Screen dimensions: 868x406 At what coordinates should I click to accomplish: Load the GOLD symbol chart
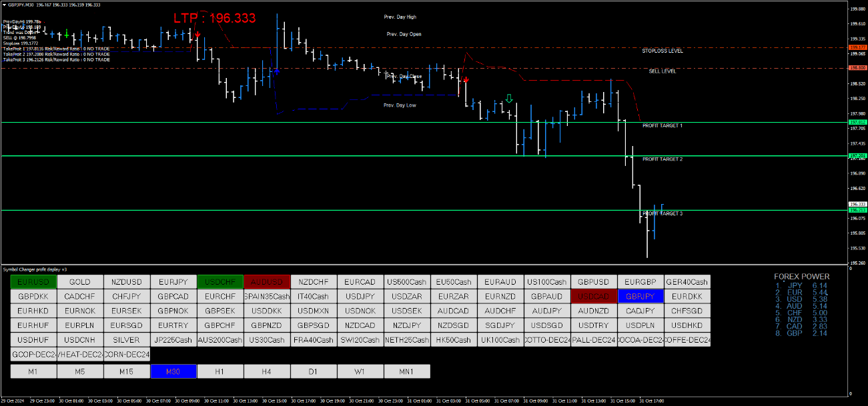click(x=80, y=282)
